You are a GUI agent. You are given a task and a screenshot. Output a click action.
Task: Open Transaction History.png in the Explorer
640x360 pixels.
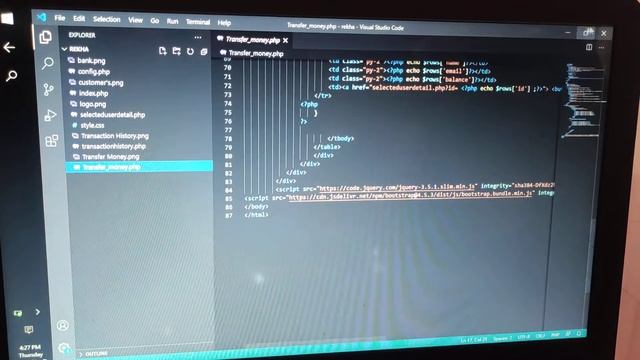click(x=115, y=136)
